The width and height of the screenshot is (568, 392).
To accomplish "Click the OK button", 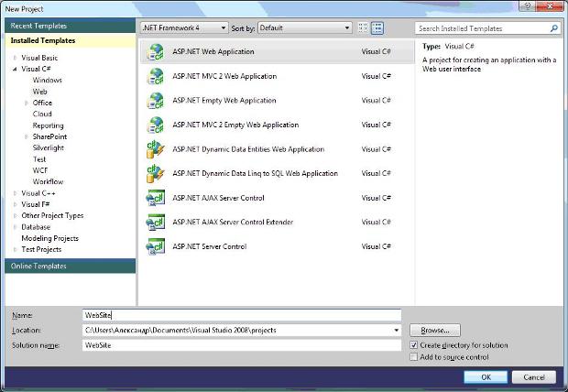I will (486, 377).
